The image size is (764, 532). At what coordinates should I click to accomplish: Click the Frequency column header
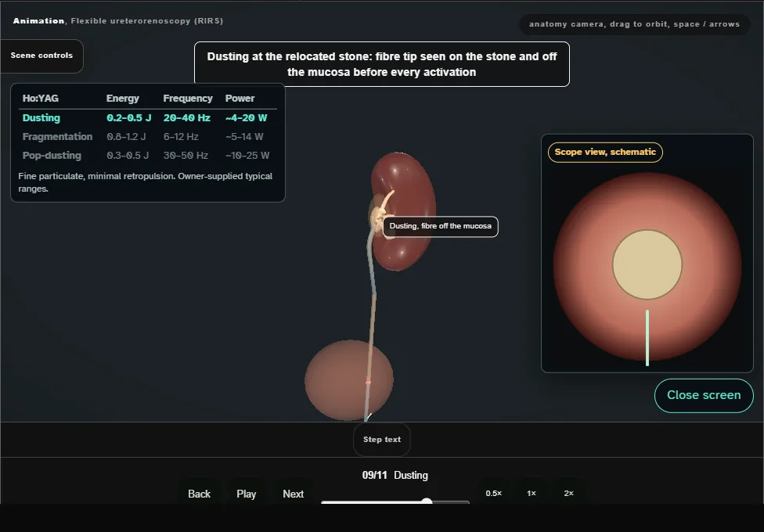(188, 99)
